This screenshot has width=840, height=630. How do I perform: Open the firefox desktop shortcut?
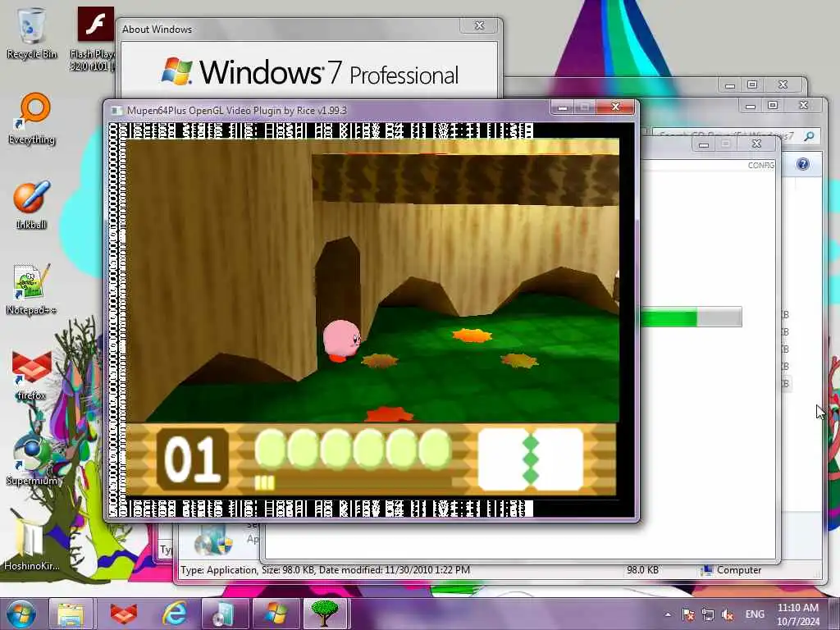[x=31, y=375]
